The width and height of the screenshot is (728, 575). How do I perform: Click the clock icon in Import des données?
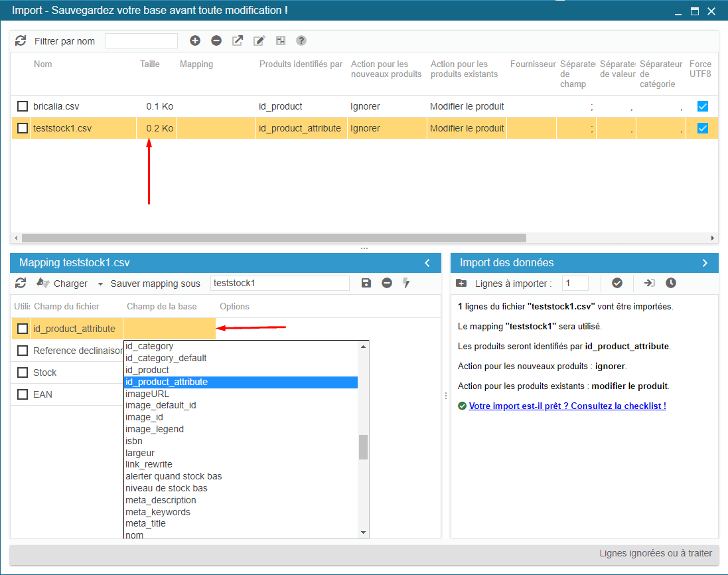pos(671,283)
